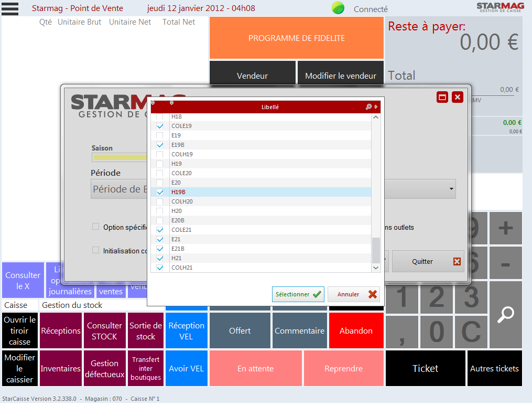The height and width of the screenshot is (406, 532).
Task: Check the H19 checkbox
Action: point(160,164)
